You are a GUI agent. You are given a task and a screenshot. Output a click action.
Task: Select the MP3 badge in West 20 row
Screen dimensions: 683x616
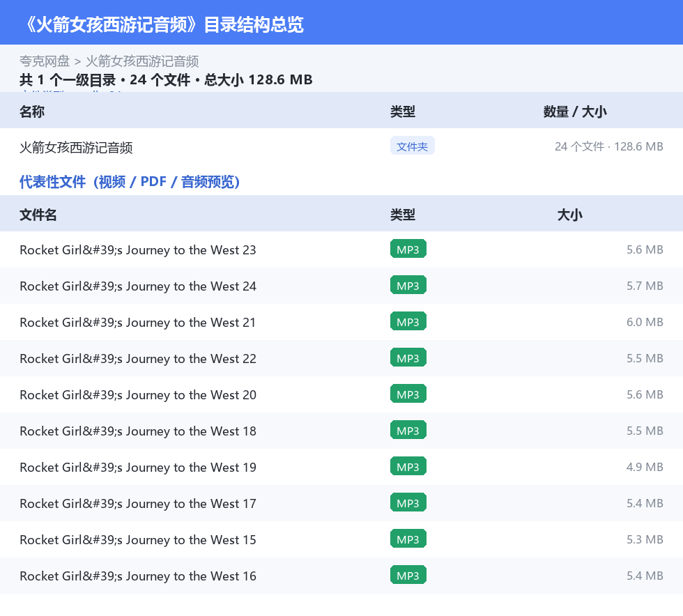click(408, 394)
